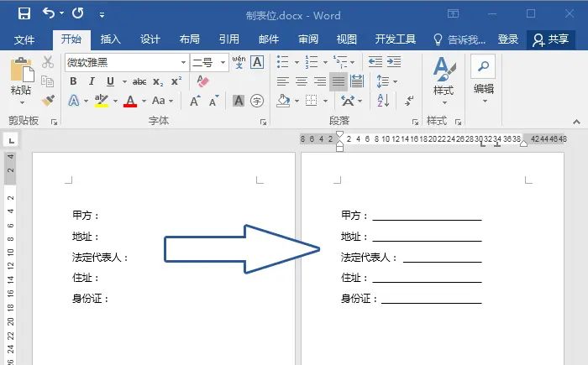This screenshot has width=588, height=365.
Task: Apply text effects glowing A
Action: pos(74,101)
